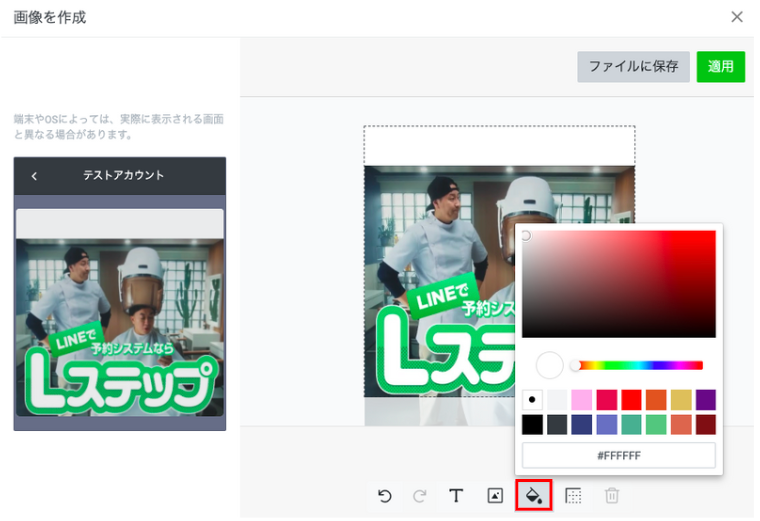Select the black color swatch
The width and height of the screenshot is (760, 521).
(532, 425)
